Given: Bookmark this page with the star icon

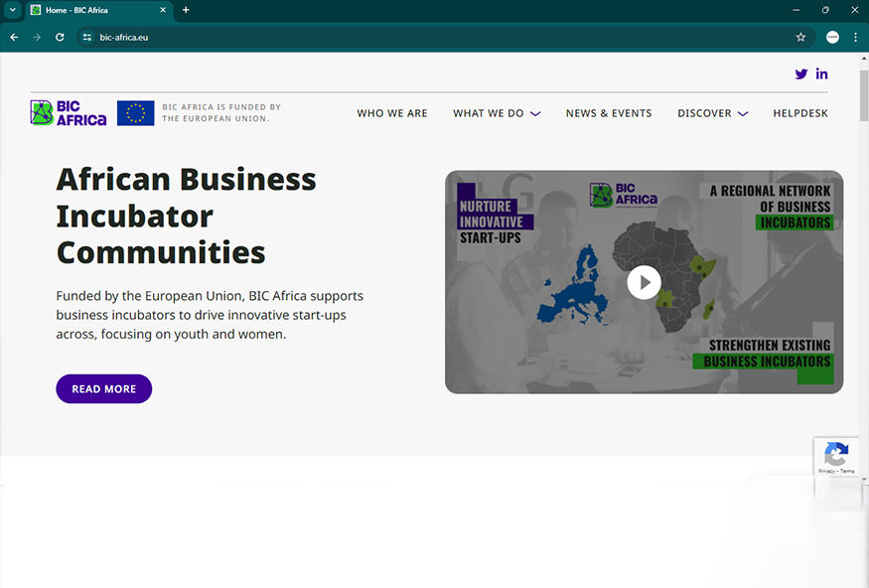Looking at the screenshot, I should tap(800, 37).
